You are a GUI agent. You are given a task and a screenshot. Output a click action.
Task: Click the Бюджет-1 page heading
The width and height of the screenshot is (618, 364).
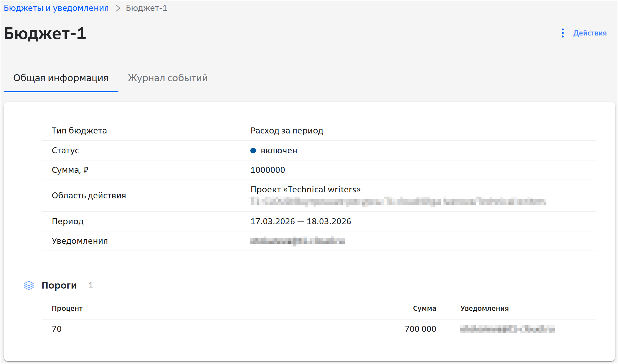pyautogui.click(x=45, y=33)
